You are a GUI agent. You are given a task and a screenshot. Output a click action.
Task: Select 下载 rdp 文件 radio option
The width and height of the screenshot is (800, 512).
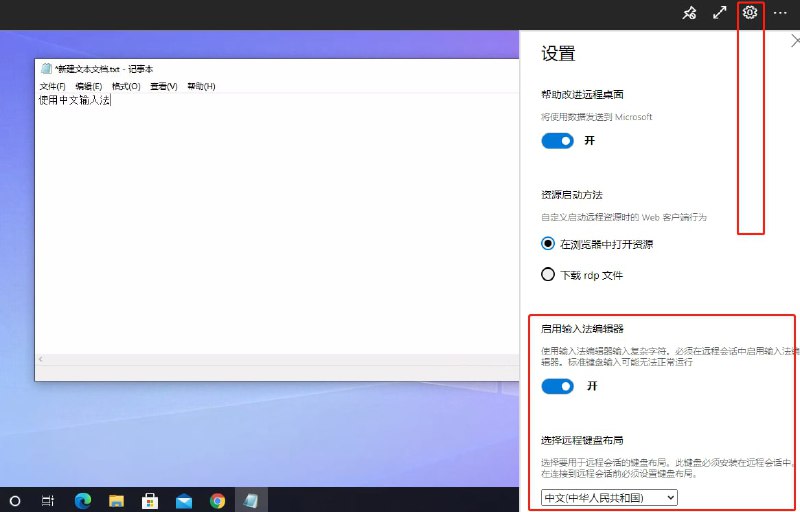click(x=547, y=275)
